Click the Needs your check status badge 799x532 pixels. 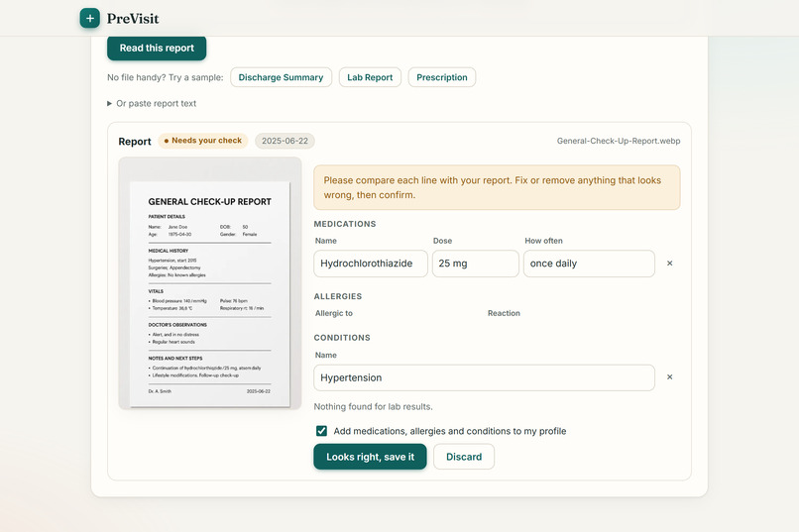[203, 141]
